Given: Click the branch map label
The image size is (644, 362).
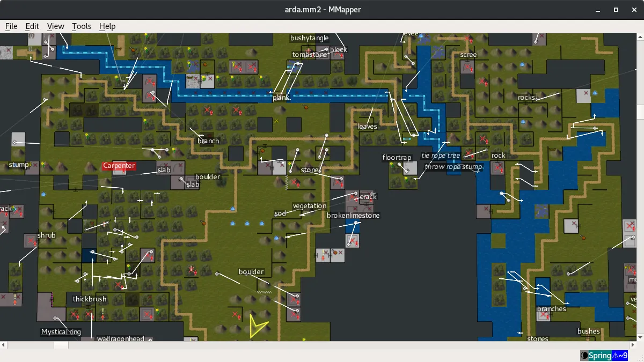Looking at the screenshot, I should pyautogui.click(x=208, y=141).
